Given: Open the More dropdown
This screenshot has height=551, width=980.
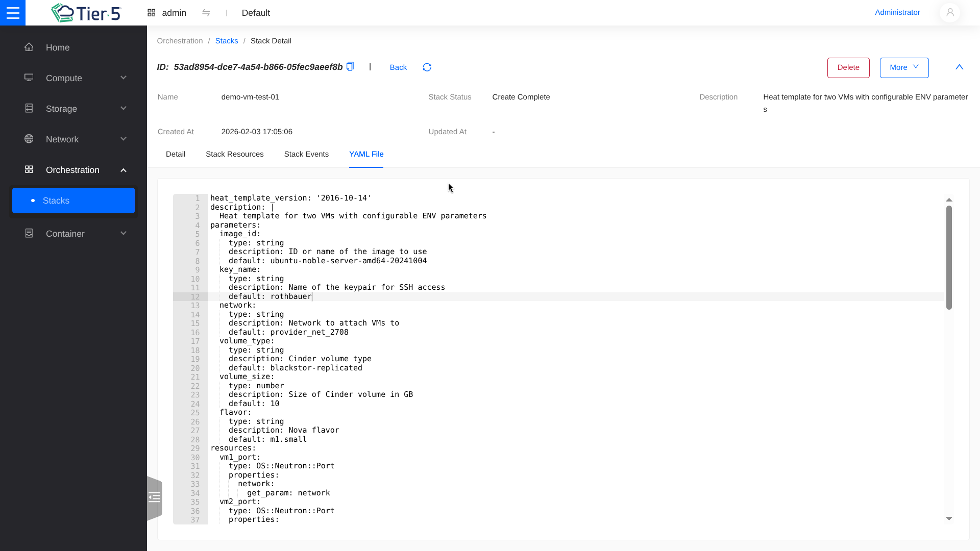Looking at the screenshot, I should [x=904, y=67].
